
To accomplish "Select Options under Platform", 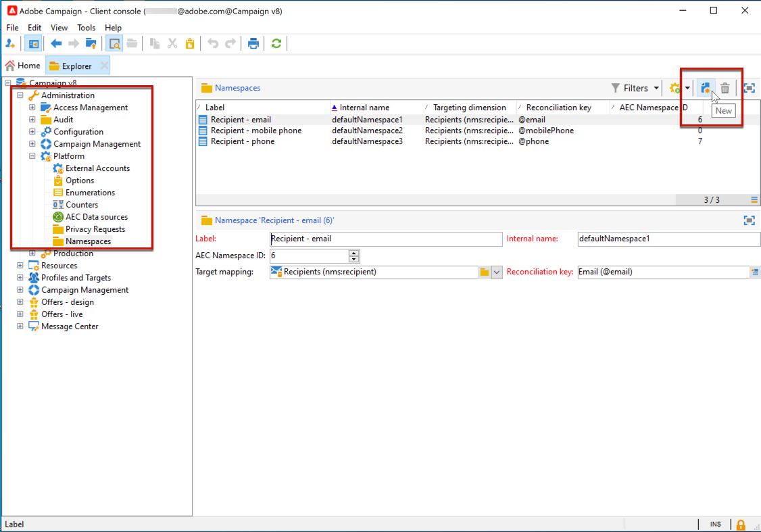I will [80, 180].
